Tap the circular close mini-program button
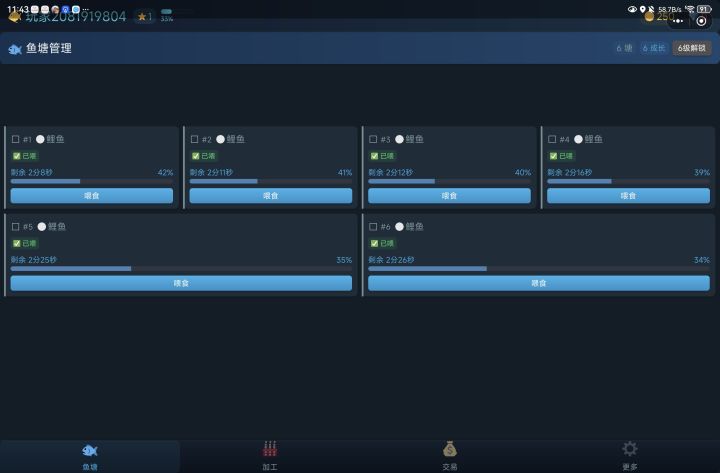Screen dimensions: 720x473 (x=701, y=21)
